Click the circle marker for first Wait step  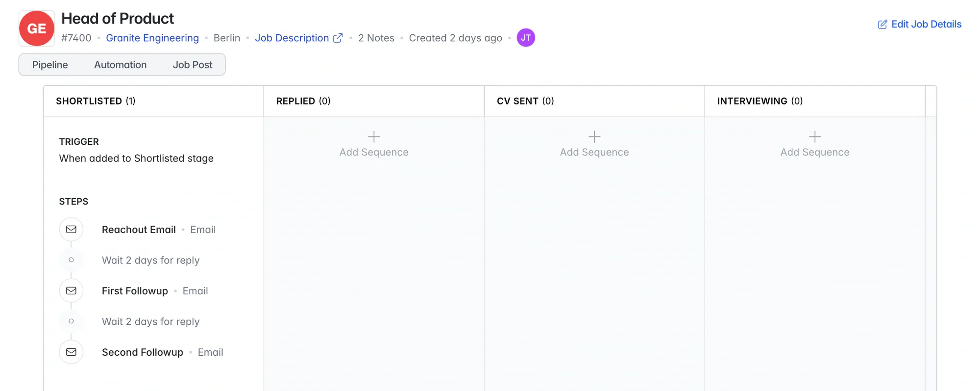coord(71,260)
